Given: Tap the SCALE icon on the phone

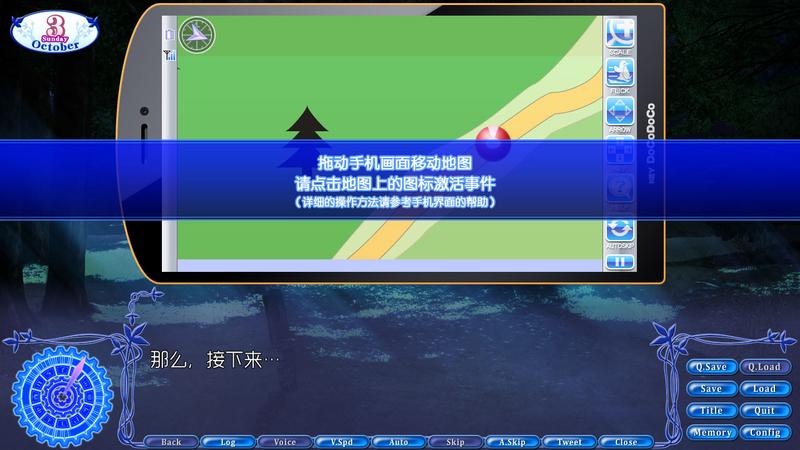Looking at the screenshot, I should pyautogui.click(x=620, y=36).
